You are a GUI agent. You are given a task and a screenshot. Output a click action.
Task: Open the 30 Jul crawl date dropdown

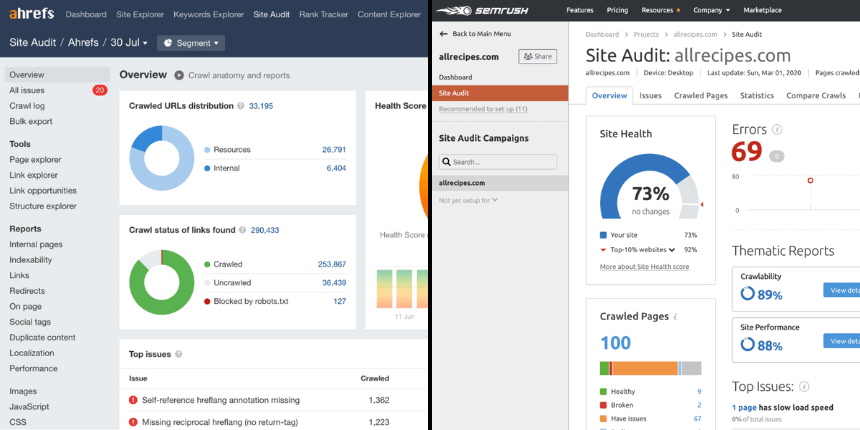(129, 43)
